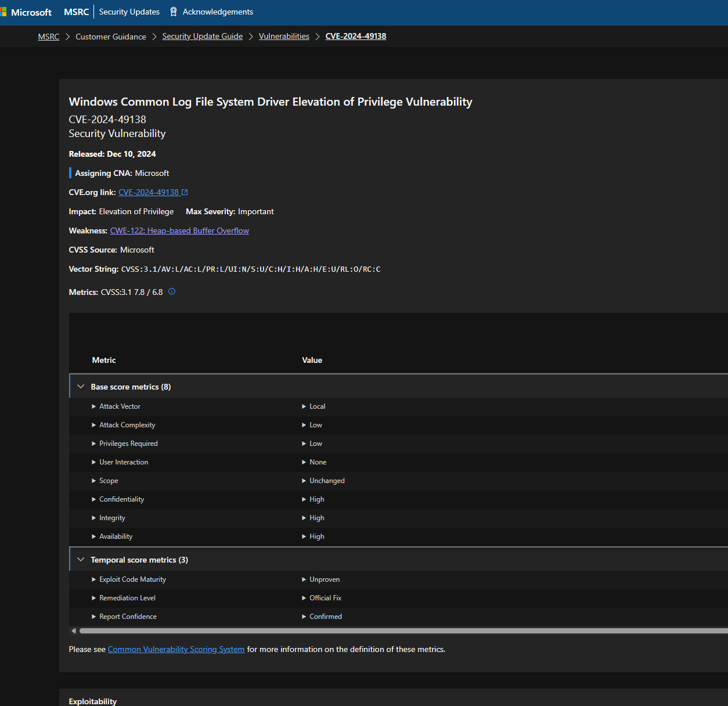Click the external link icon beside CVE-2024-49138

185,192
